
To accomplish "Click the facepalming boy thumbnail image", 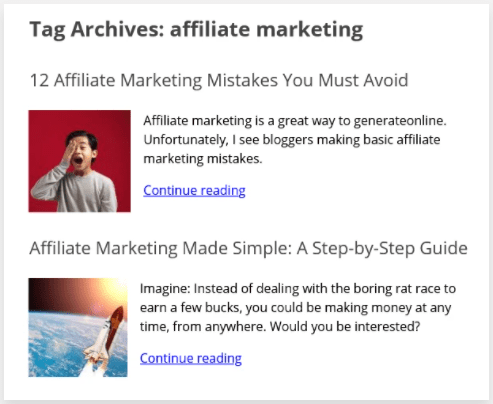I will coord(79,161).
